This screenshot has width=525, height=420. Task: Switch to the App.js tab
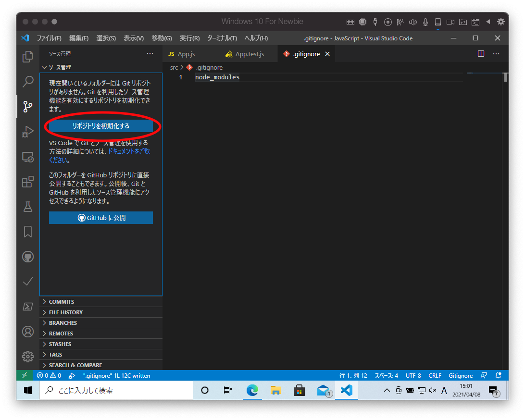coord(191,54)
